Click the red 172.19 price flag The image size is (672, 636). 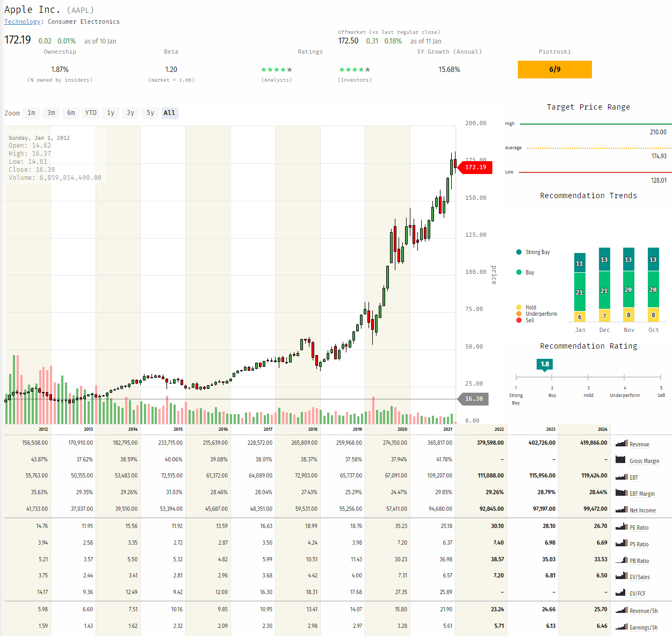(x=475, y=167)
